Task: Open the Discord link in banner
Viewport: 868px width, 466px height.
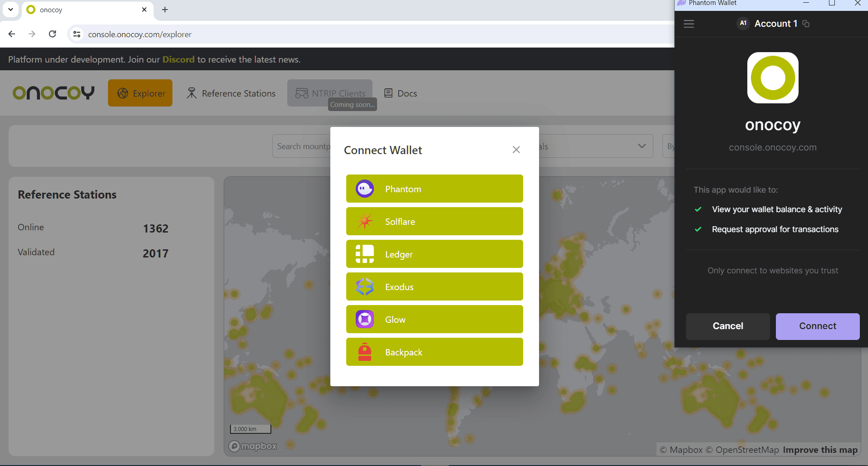Action: 178,59
